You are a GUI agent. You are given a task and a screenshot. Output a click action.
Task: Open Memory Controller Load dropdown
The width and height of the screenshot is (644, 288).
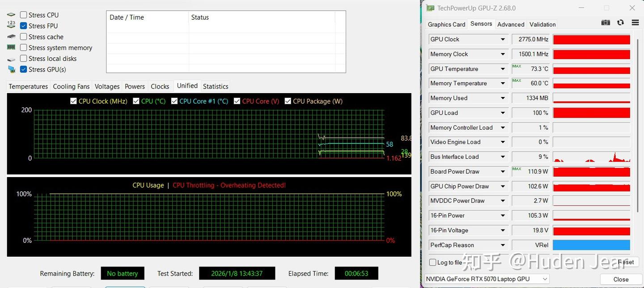pyautogui.click(x=503, y=127)
